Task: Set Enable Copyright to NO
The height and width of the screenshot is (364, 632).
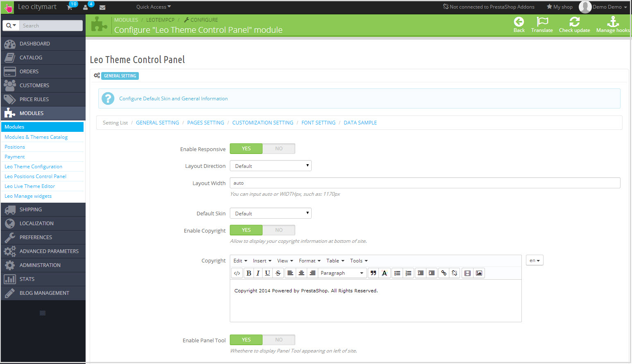Action: pyautogui.click(x=279, y=230)
